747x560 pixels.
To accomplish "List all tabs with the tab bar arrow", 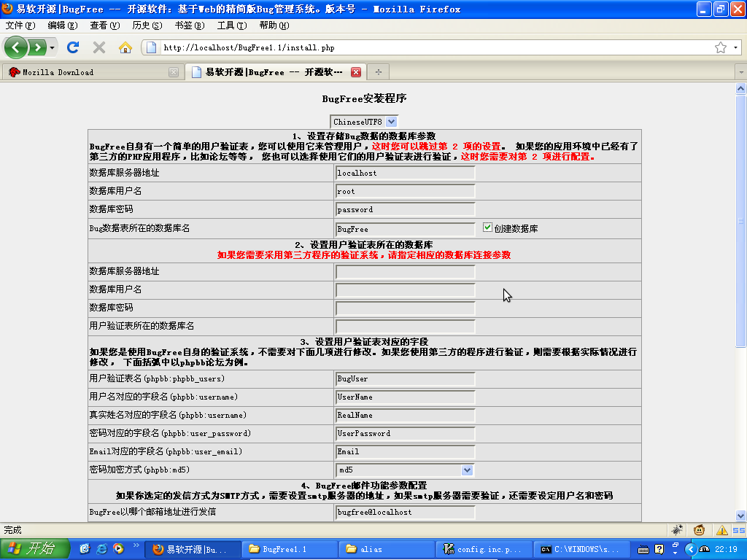I will 741,72.
